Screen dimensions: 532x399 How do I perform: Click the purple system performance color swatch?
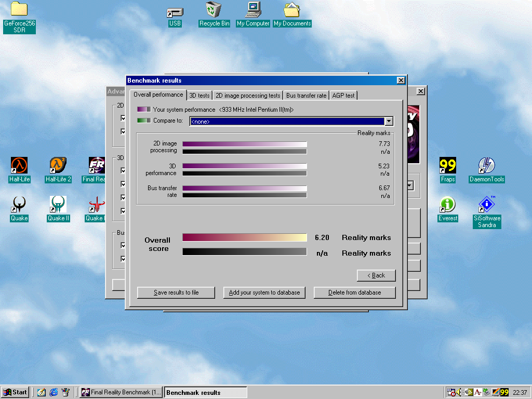pyautogui.click(x=144, y=110)
